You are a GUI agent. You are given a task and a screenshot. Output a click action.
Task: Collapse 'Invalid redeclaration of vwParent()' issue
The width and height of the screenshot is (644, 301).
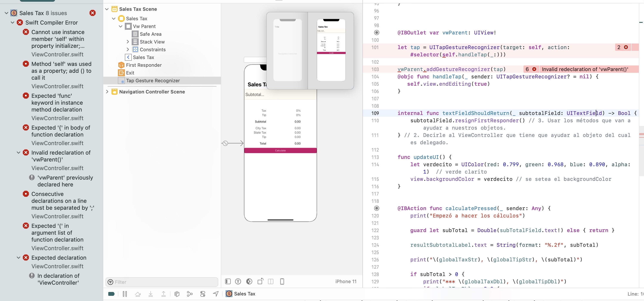click(19, 152)
